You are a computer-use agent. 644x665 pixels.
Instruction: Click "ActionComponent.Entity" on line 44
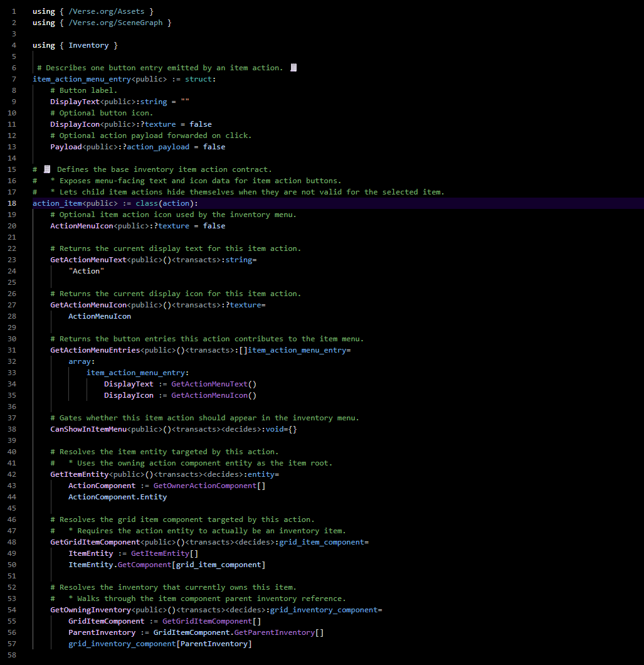[x=117, y=497]
